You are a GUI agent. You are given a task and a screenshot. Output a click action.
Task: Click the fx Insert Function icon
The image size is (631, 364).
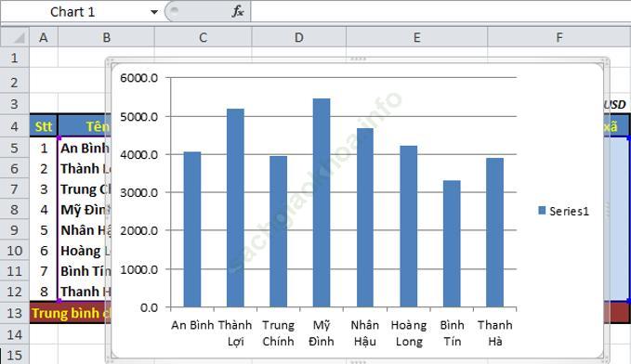click(238, 12)
